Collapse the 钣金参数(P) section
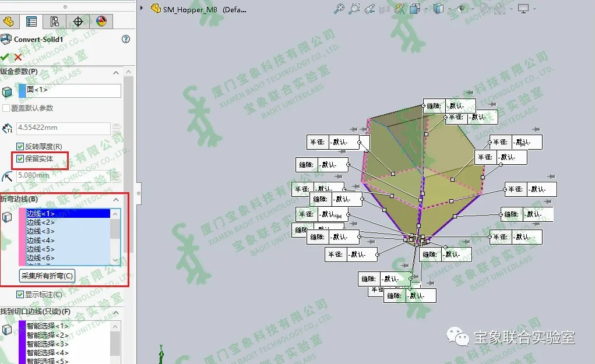The height and width of the screenshot is (364, 595). tap(116, 72)
